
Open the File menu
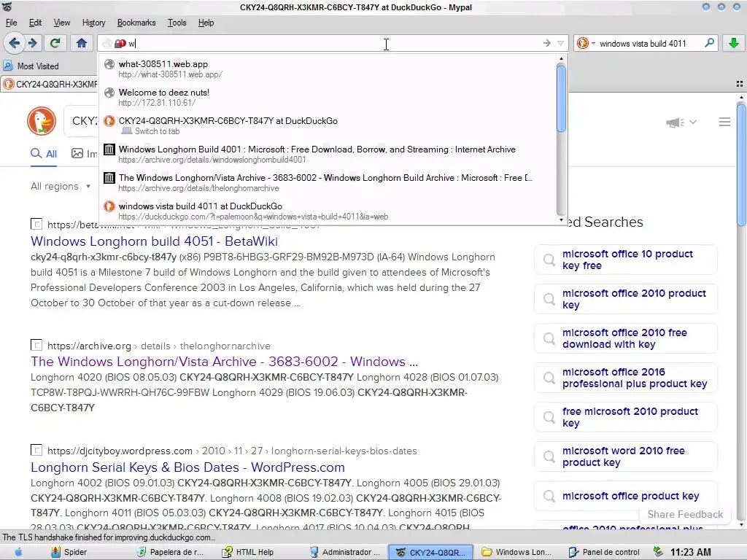(11, 23)
